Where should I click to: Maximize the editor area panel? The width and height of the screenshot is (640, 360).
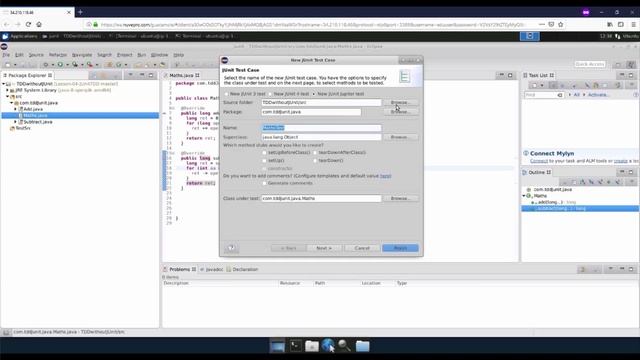[x=510, y=75]
